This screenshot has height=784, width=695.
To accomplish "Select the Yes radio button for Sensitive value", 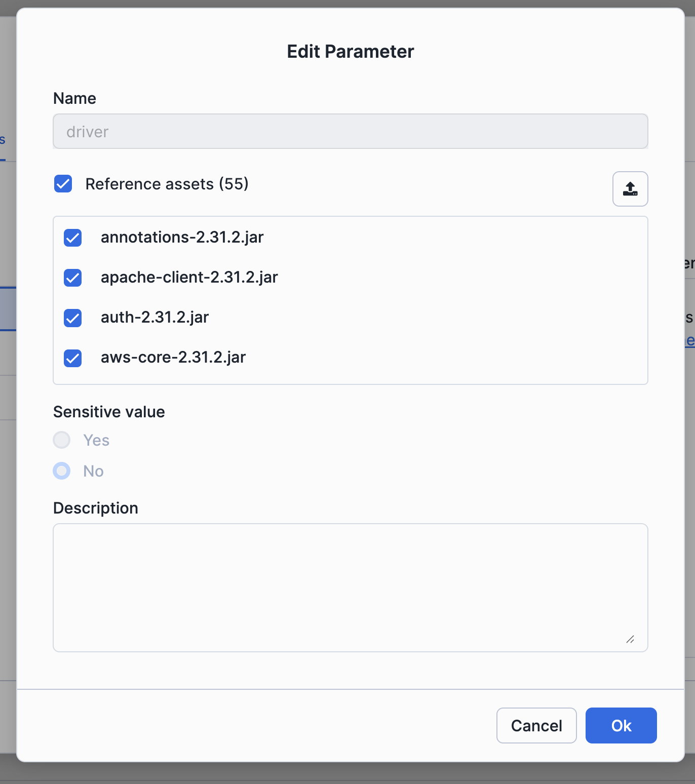I will pos(62,440).
